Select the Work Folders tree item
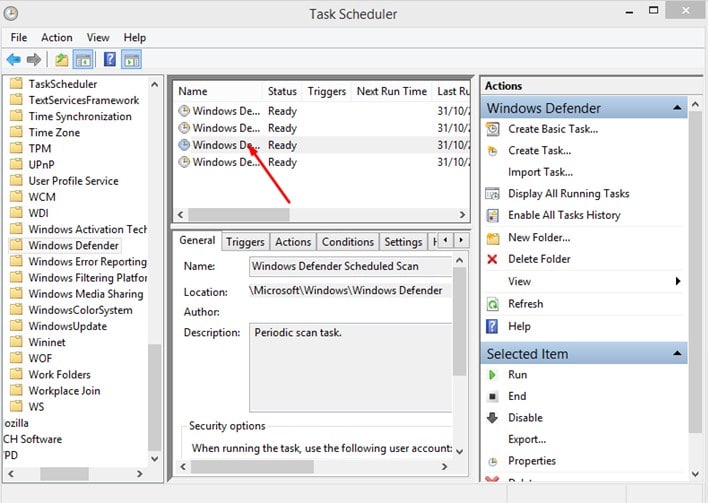Viewport: 708px width, 503px height. tap(60, 375)
